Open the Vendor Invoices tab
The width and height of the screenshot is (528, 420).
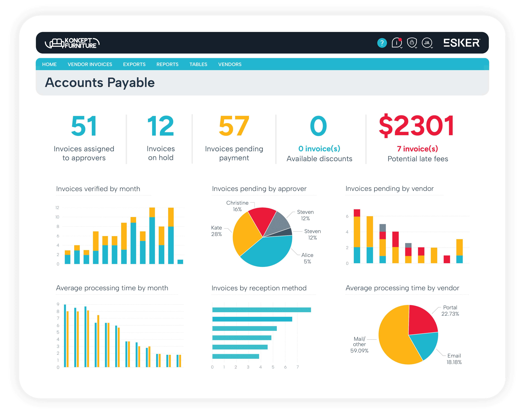[x=90, y=64]
